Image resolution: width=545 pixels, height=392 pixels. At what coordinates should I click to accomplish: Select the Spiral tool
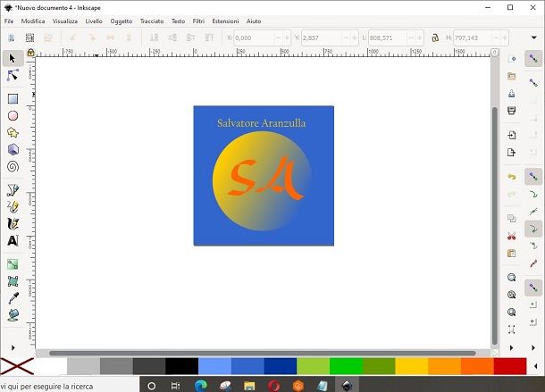(13, 166)
